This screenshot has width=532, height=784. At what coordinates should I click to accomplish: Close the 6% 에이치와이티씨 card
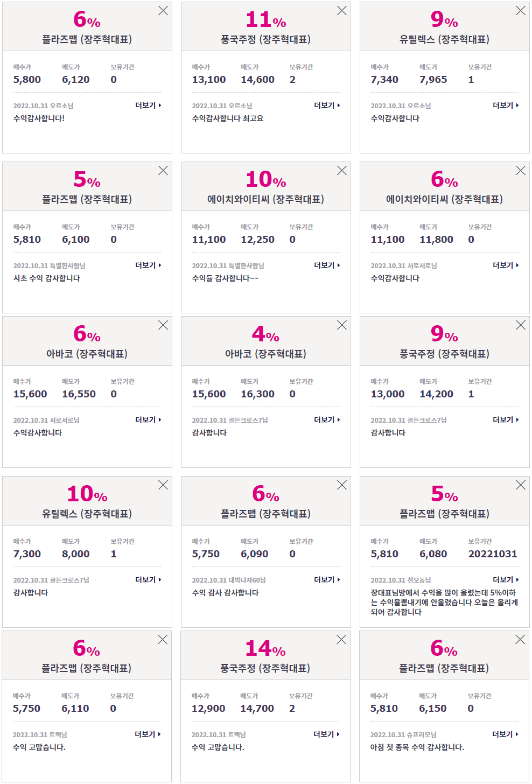[521, 171]
